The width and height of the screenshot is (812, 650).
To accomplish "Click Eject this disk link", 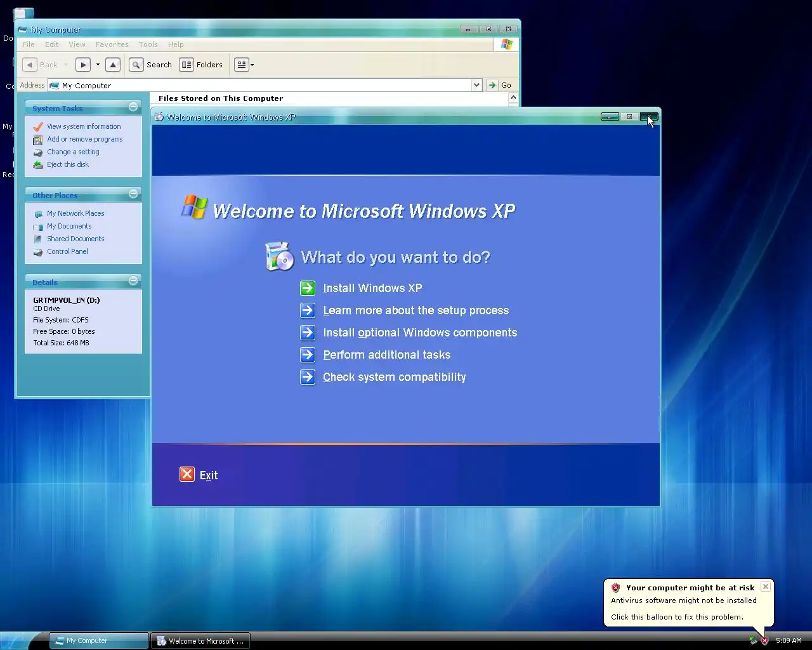I will click(x=68, y=165).
